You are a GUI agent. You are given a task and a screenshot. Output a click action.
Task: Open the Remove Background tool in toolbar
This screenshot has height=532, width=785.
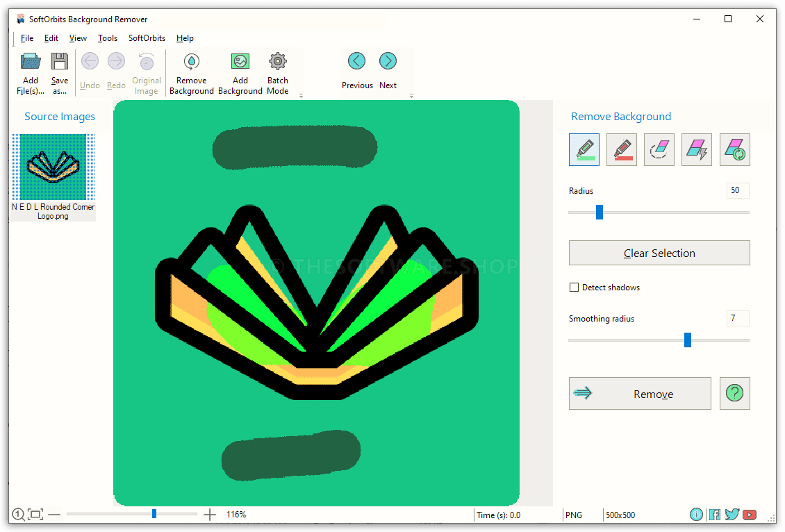[x=192, y=72]
